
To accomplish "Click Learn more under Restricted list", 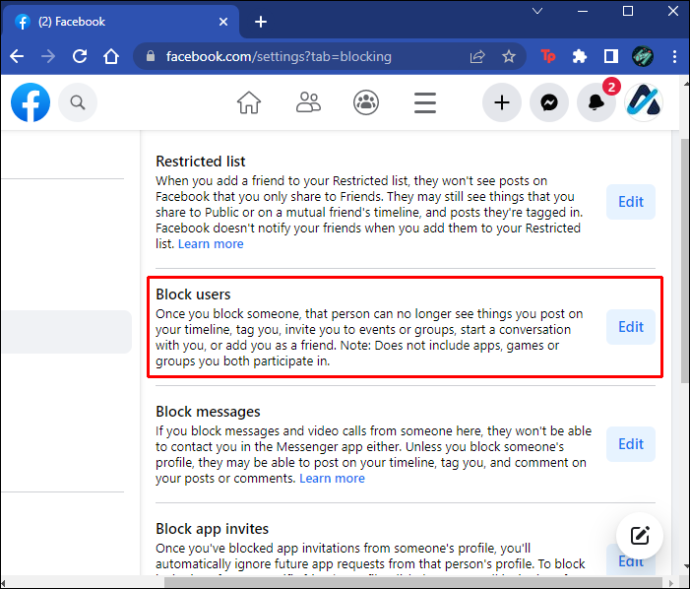I will click(x=210, y=244).
